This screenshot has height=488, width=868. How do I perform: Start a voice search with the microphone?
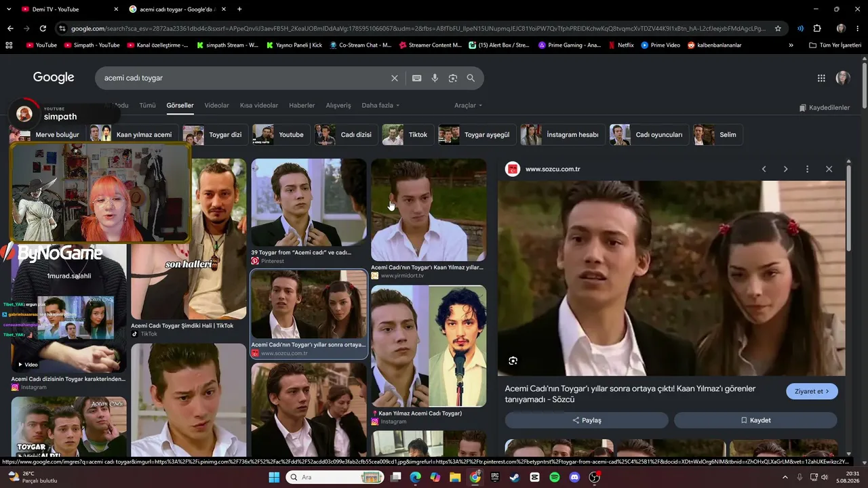[x=435, y=78]
